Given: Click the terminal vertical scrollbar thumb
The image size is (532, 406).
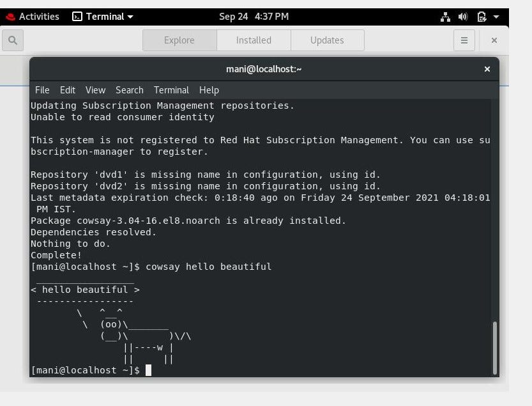Looking at the screenshot, I should click(495, 348).
